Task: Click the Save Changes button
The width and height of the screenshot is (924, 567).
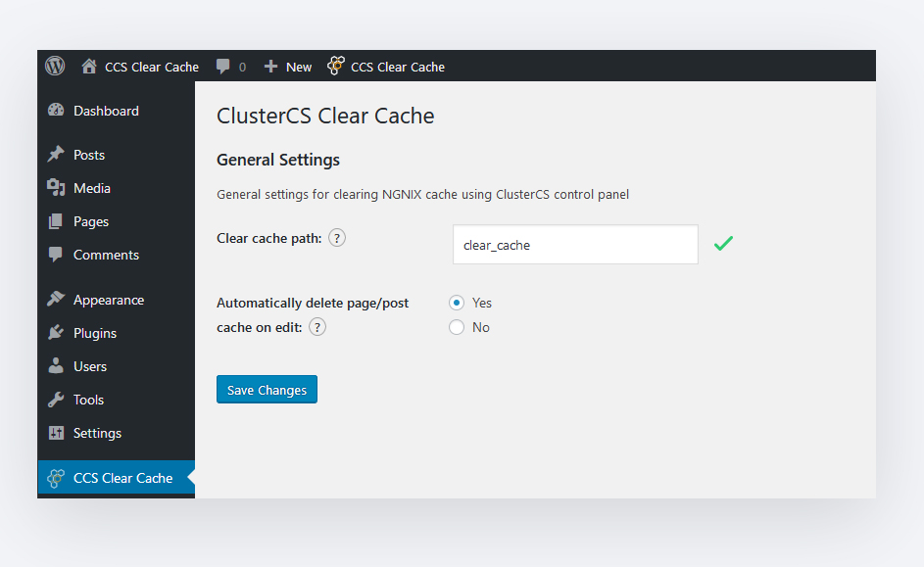Action: click(x=267, y=389)
